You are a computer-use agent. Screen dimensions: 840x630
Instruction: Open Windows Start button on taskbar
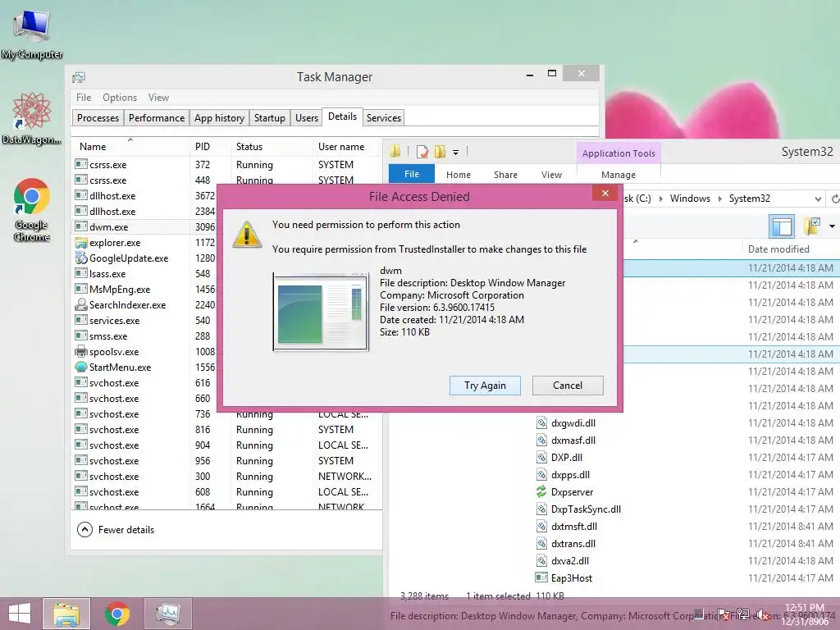pos(20,614)
